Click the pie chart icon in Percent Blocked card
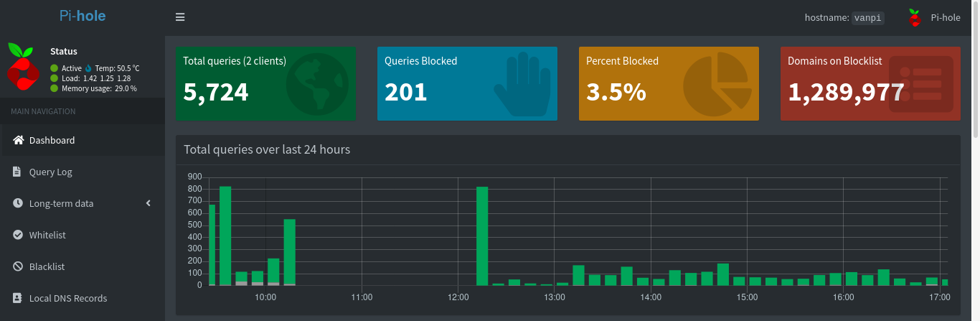The width and height of the screenshot is (980, 321). [x=717, y=85]
